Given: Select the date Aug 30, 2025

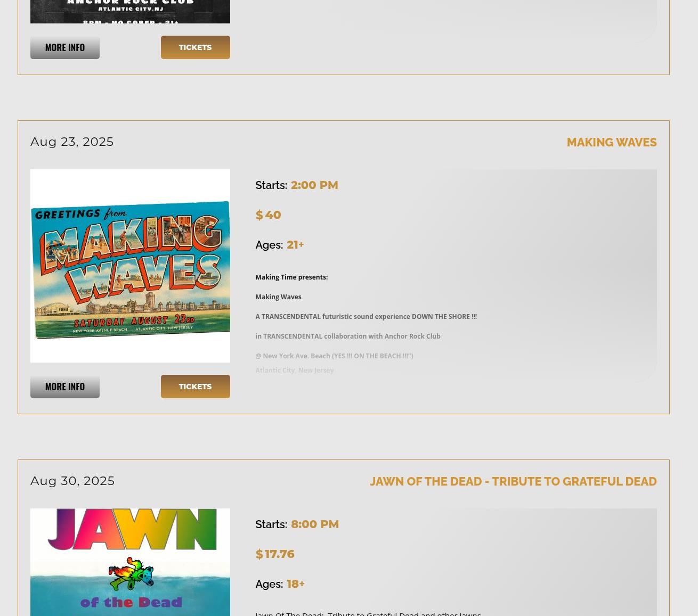Looking at the screenshot, I should (72, 481).
